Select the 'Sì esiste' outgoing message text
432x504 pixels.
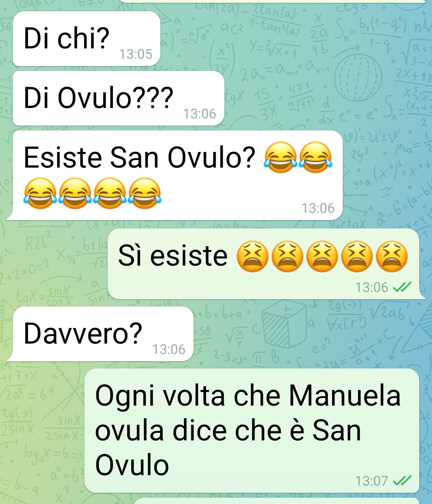coord(173,256)
